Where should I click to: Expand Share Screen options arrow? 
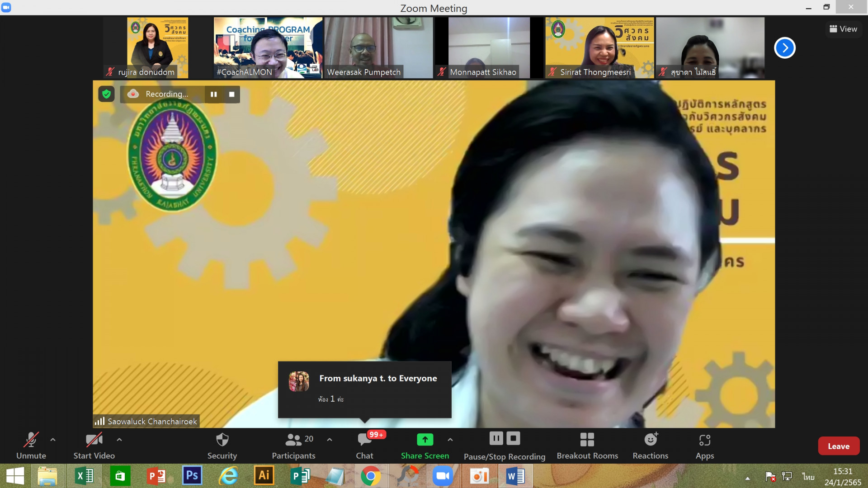450,439
